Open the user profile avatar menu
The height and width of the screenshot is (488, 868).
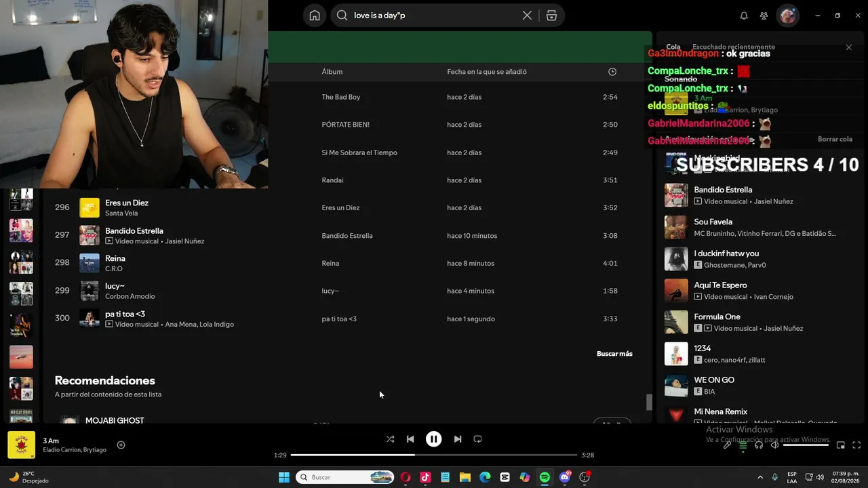[x=788, y=16]
